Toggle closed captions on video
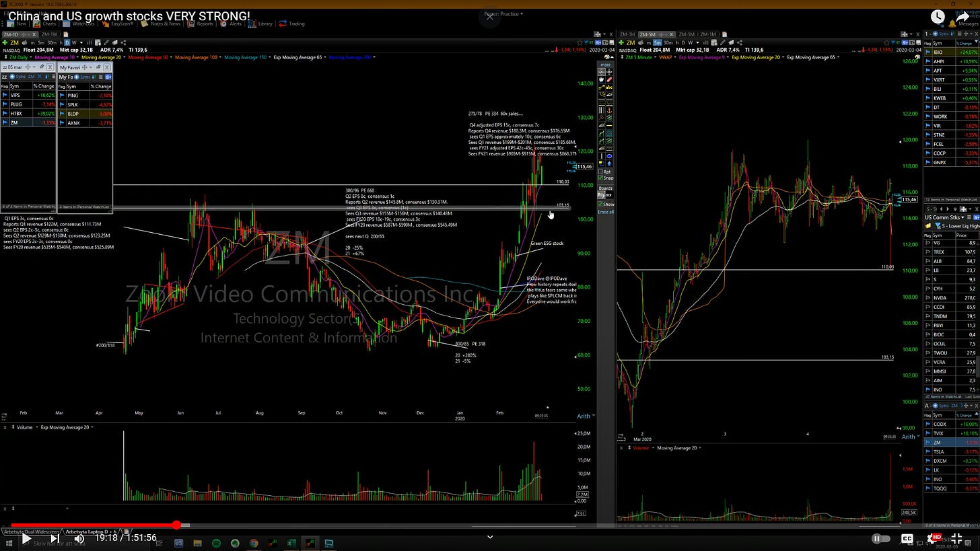Viewport: 980px width, 551px height. pos(907,538)
